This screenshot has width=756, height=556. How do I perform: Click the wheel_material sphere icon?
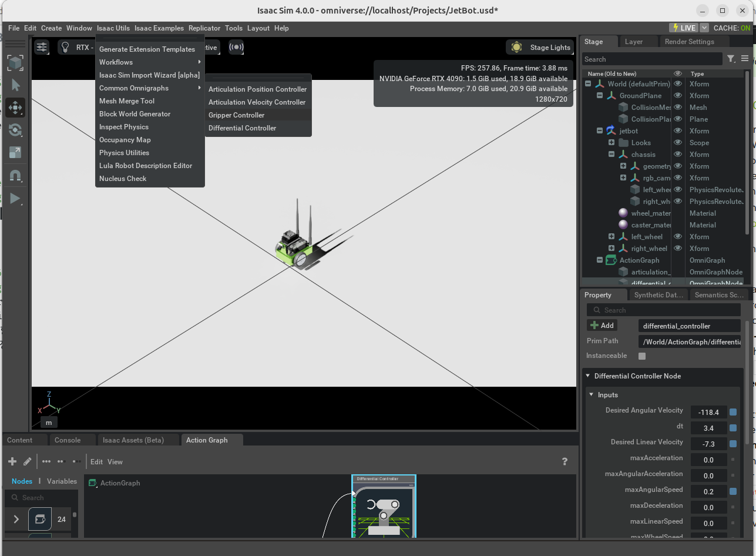tap(623, 213)
